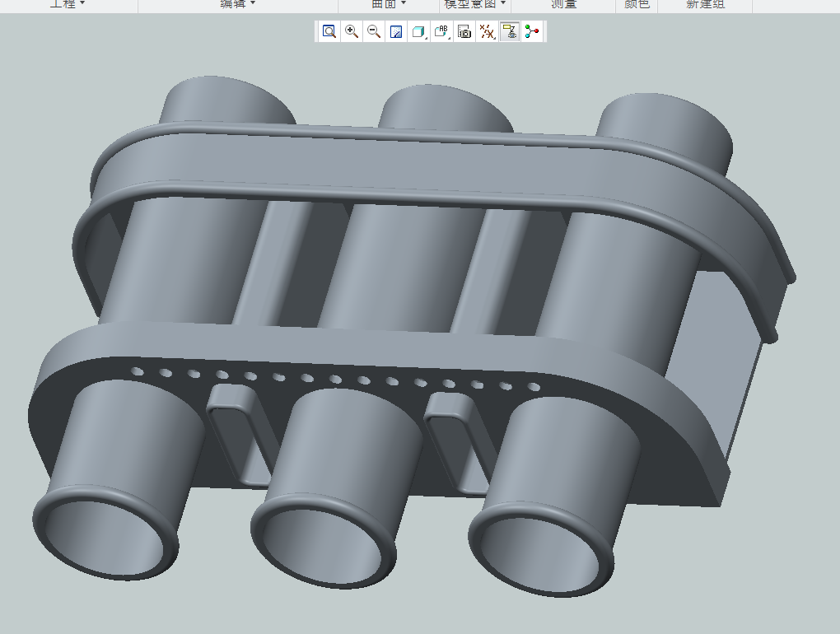The width and height of the screenshot is (840, 634).
Task: Expand the 编辑 ribbon group
Action: tap(238, 4)
